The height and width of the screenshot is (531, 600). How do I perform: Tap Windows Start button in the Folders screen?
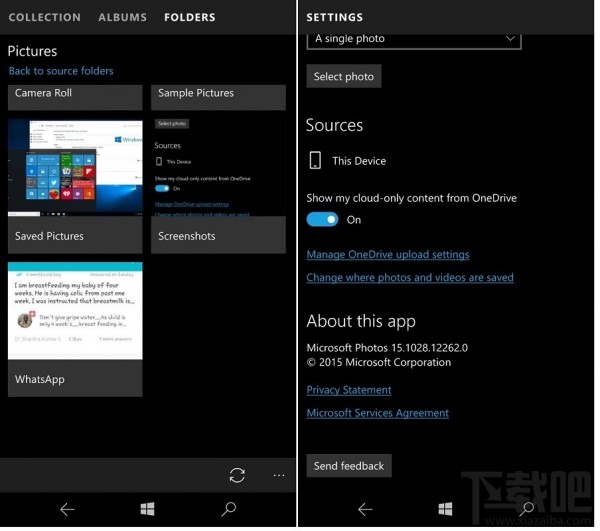[147, 509]
